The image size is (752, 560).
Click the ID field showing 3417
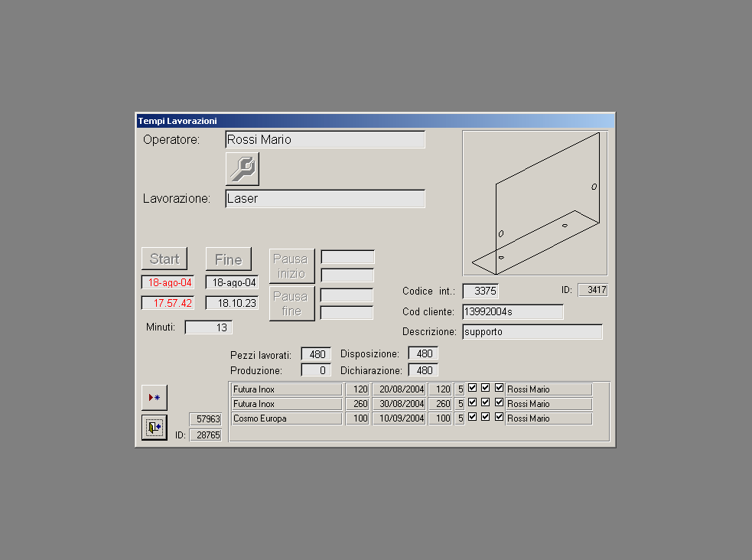[593, 290]
